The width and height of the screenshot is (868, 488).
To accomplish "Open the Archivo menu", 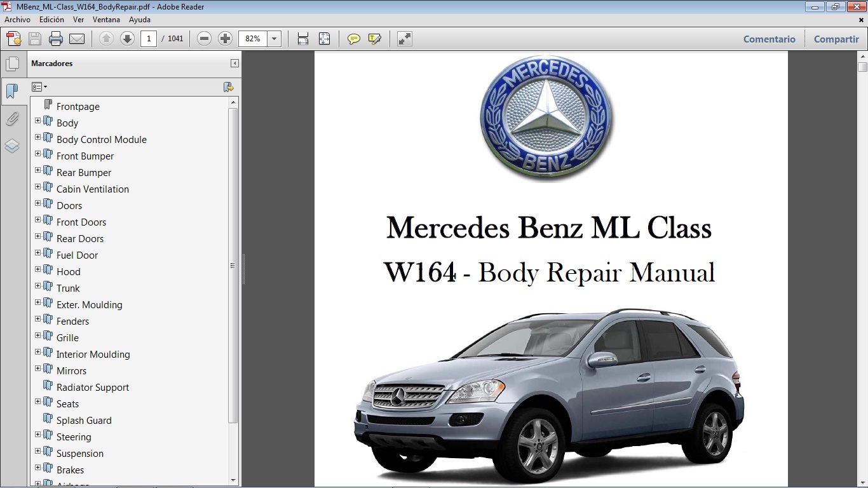I will (17, 20).
